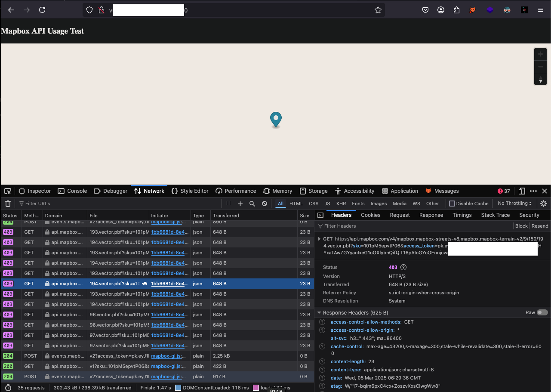Toggle the Disable Cache checkbox
Screen dimensions: 551x392
pyautogui.click(x=452, y=204)
